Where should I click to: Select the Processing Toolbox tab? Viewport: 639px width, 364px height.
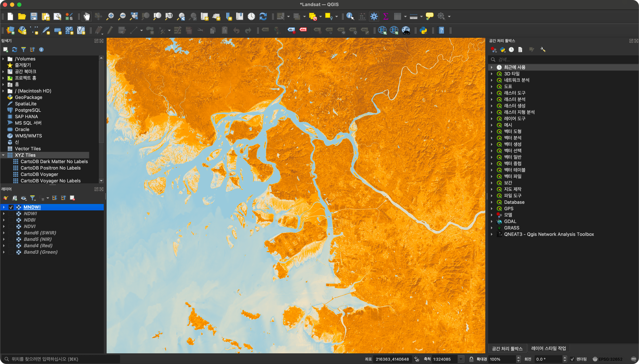pyautogui.click(x=507, y=348)
